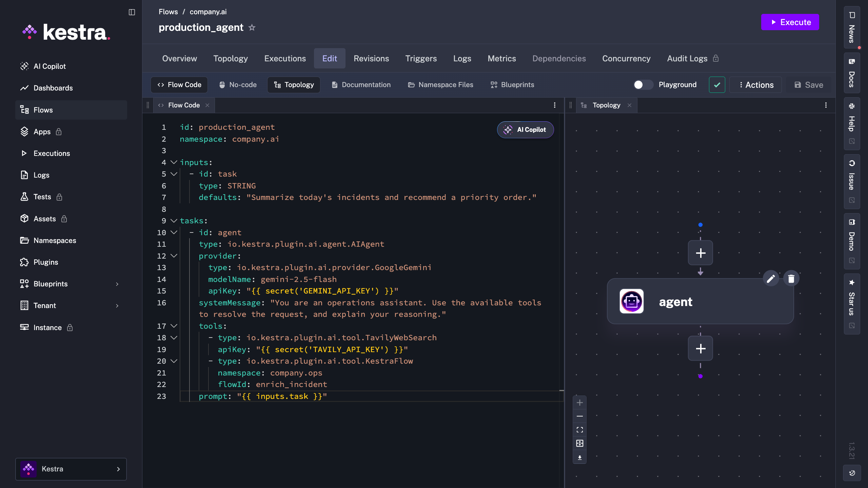Click the theme switcher icon at bottom right
Viewport: 868px width, 488px height.
coord(852,473)
